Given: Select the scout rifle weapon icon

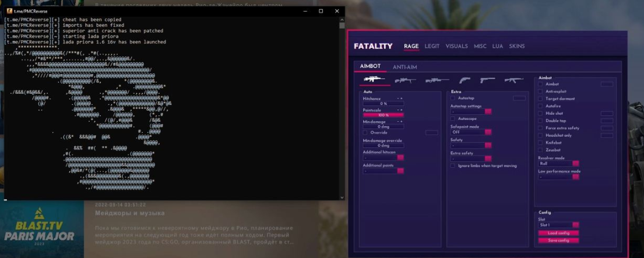Looking at the screenshot, I should click(405, 80).
